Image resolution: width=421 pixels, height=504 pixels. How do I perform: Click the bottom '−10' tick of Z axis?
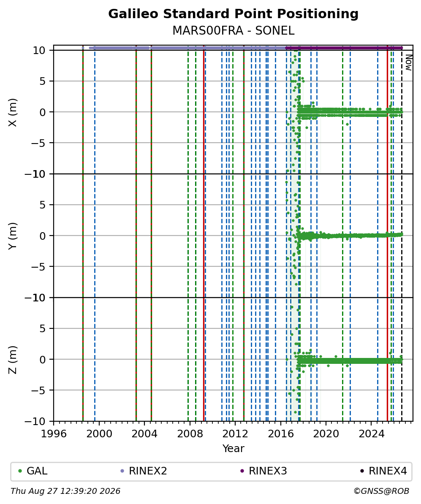[x=35, y=421]
